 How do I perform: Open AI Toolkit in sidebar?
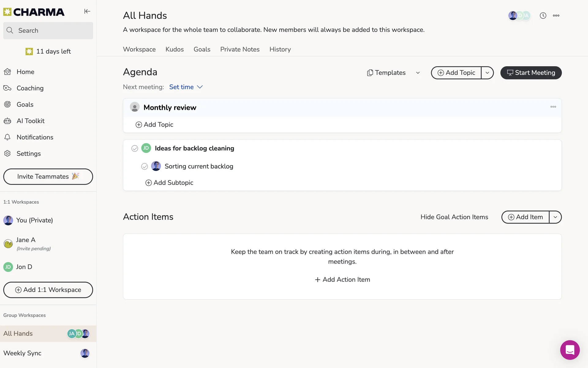pos(30,121)
